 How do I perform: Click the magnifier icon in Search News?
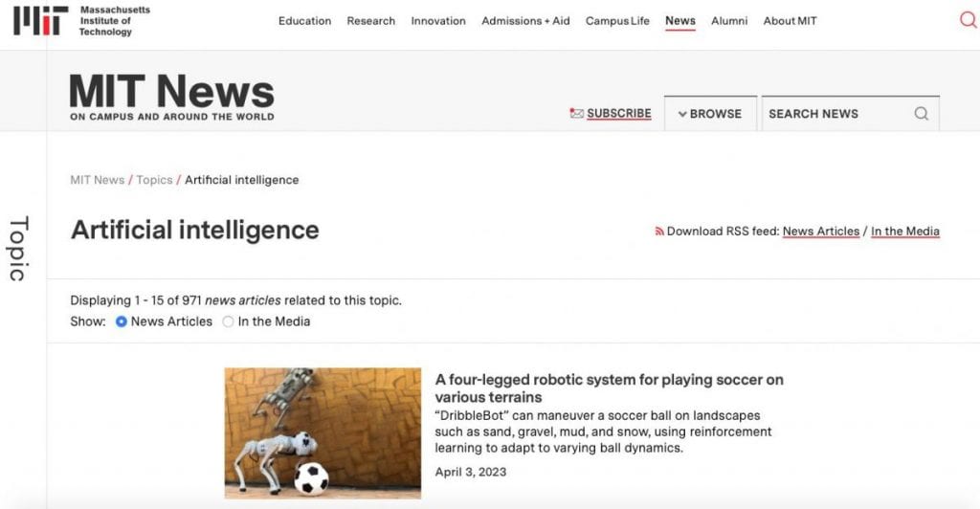tap(922, 114)
